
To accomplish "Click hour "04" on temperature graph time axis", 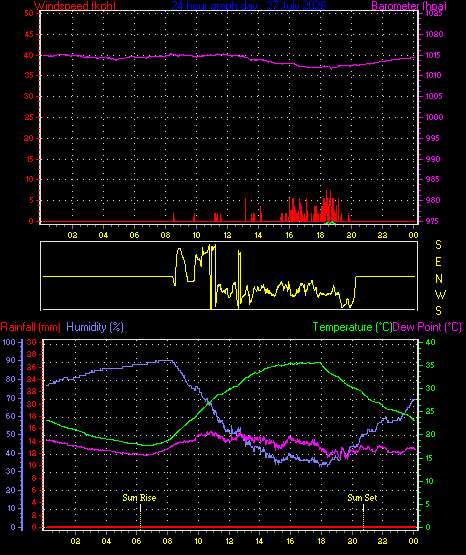I will click(106, 541).
